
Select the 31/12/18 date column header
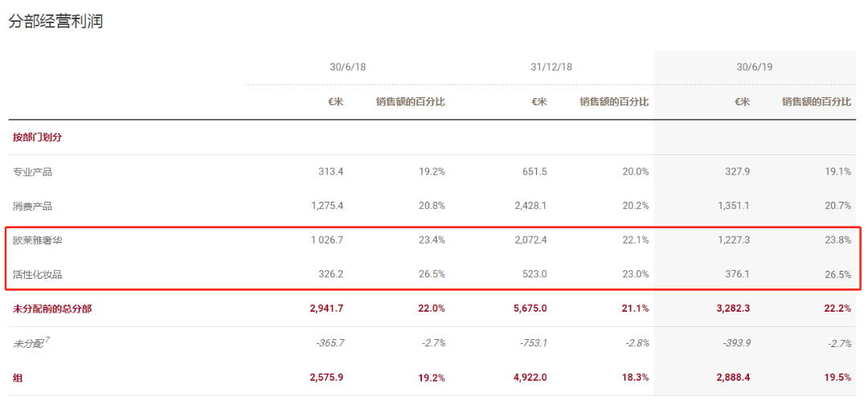[552, 67]
